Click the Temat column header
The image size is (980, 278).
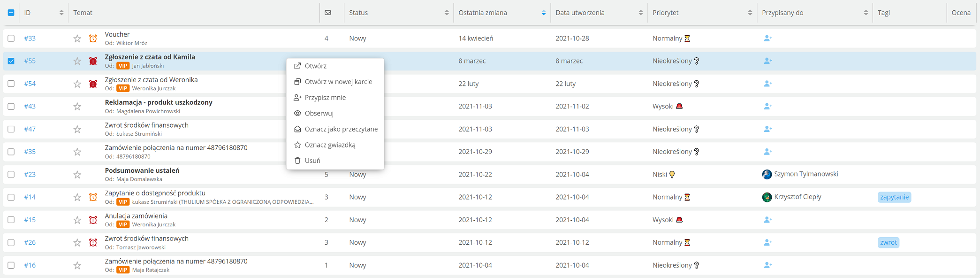tap(83, 13)
